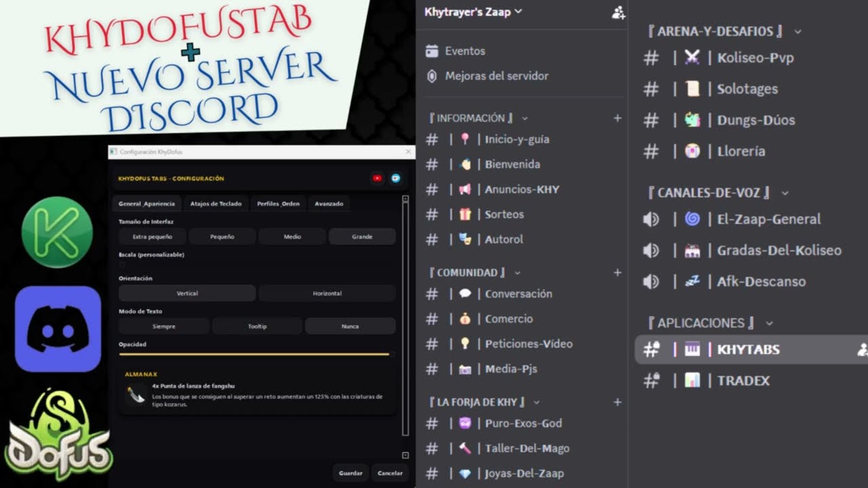This screenshot has width=868, height=488.
Task: Select Pequeño interface size
Action: coord(222,237)
